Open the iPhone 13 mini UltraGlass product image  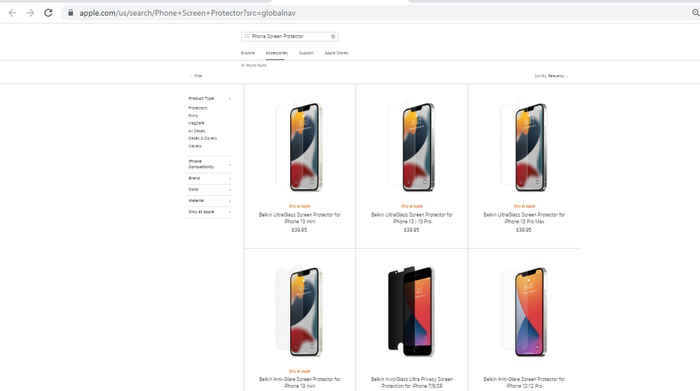coord(300,146)
